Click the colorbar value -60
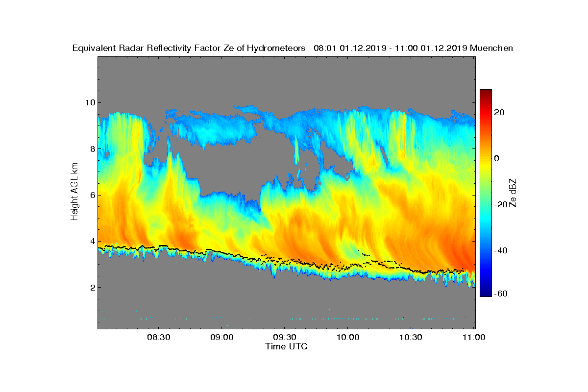The width and height of the screenshot is (588, 392). (502, 294)
